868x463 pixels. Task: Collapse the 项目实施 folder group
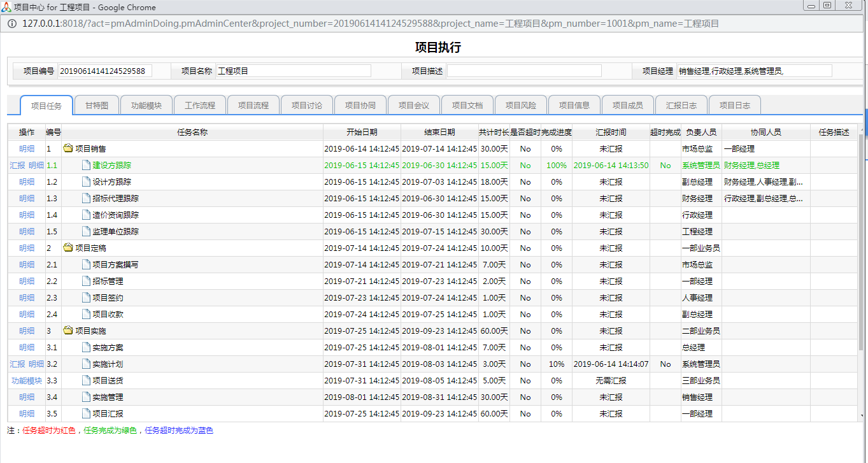point(68,331)
